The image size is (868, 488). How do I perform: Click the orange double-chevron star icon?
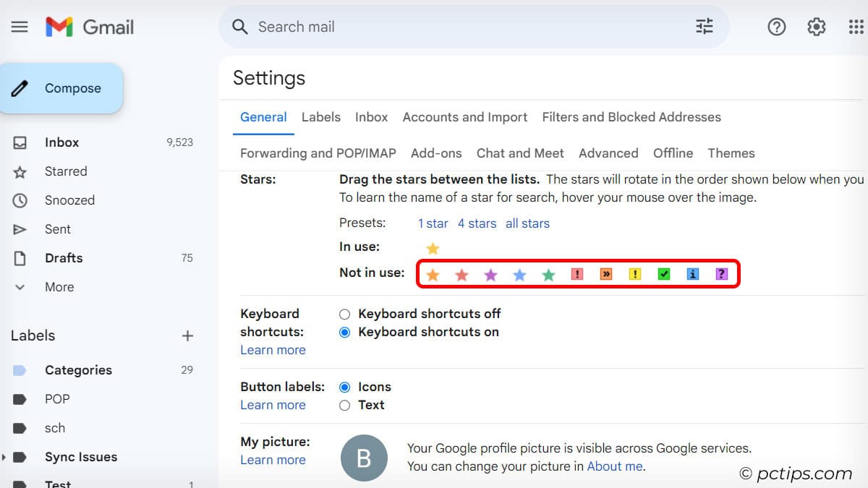tap(605, 274)
